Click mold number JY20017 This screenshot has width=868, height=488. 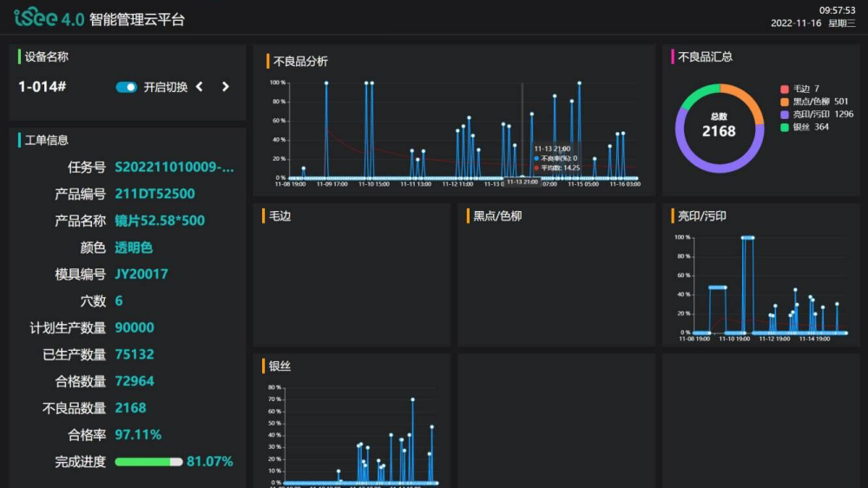coord(141,274)
